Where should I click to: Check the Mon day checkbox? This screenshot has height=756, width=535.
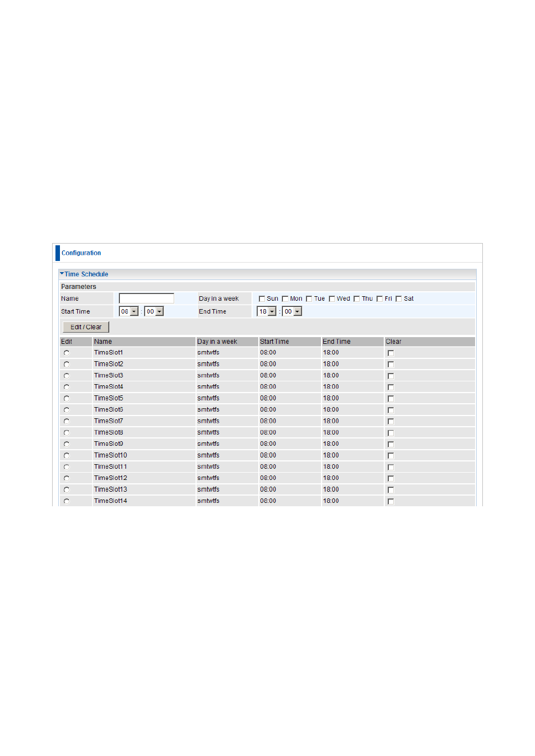[285, 299]
